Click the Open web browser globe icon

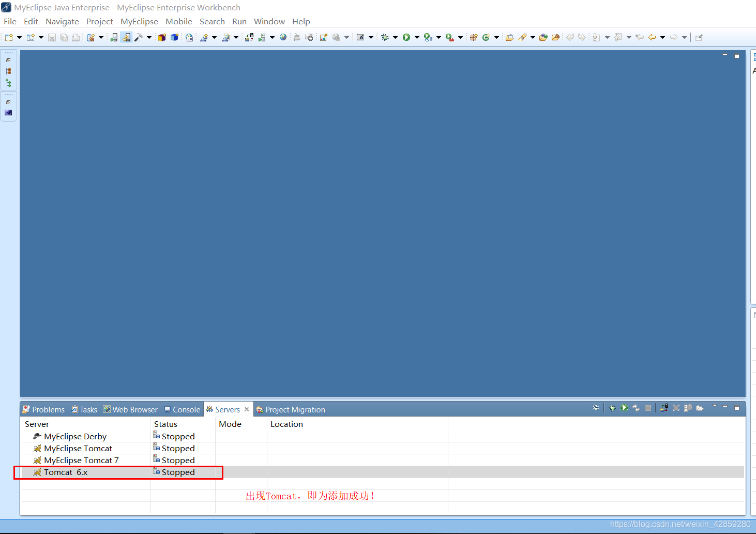[283, 37]
